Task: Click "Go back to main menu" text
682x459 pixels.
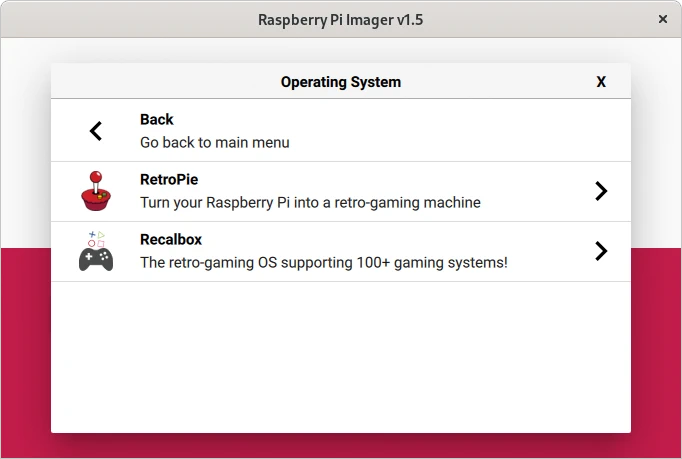Action: 215,142
